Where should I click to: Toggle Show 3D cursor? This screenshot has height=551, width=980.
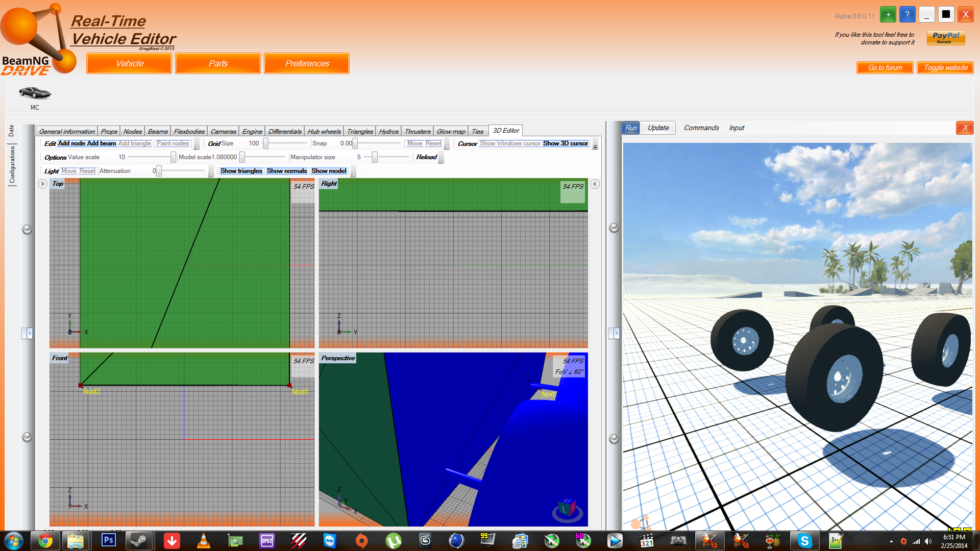(x=566, y=144)
